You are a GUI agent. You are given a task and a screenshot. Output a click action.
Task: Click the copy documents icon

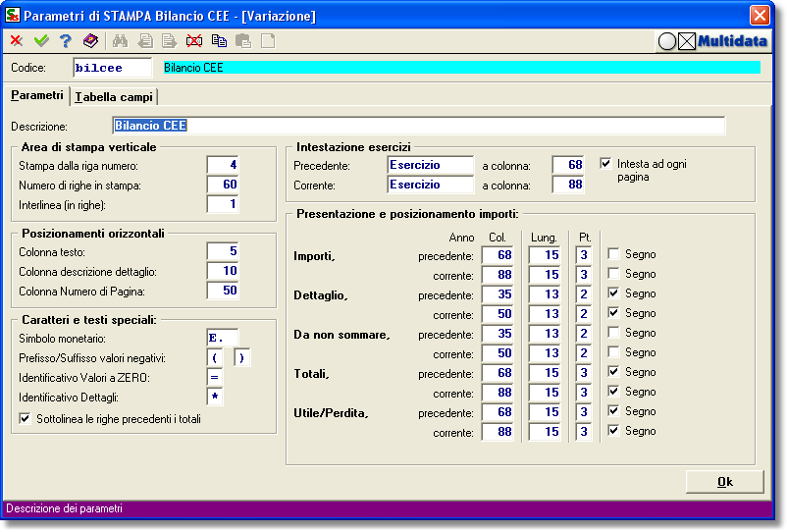219,40
